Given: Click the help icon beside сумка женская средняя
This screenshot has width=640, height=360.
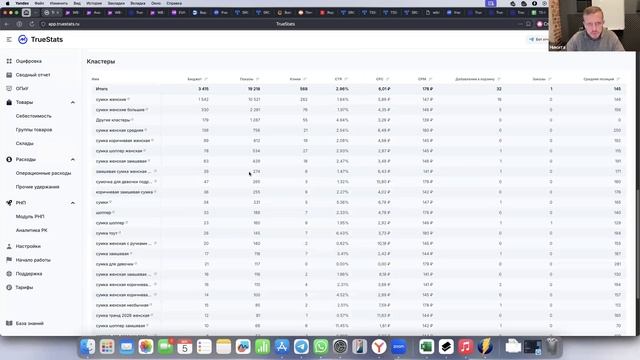Looking at the screenshot, I should coord(146,130).
